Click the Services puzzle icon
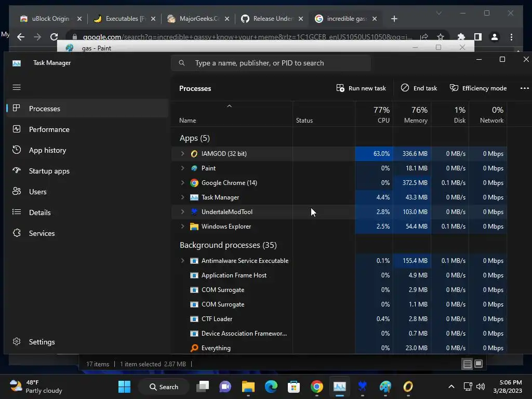 coord(16,233)
